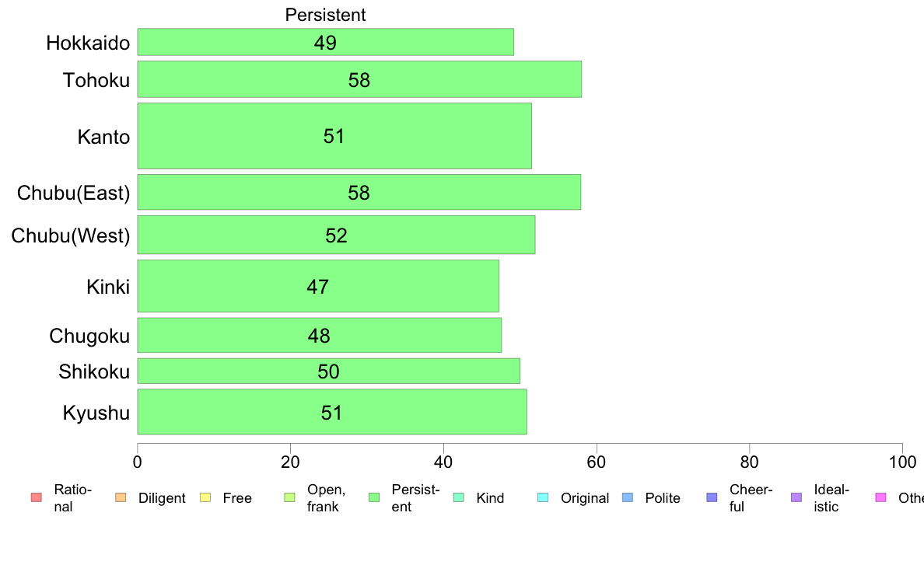
Task: Click the Kyushu row label
Action: click(x=96, y=413)
